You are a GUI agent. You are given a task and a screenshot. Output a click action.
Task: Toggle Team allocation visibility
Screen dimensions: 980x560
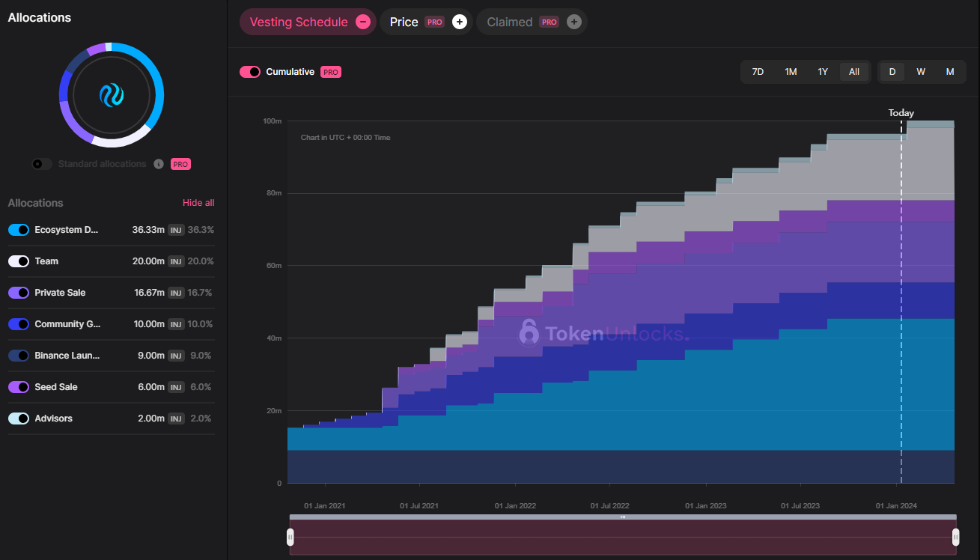19,261
